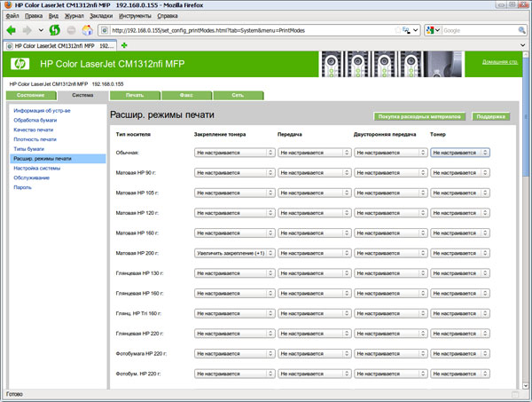Open the history dropdown arrow next to Forward
Screen dimensions: 532x402
(x=41, y=30)
